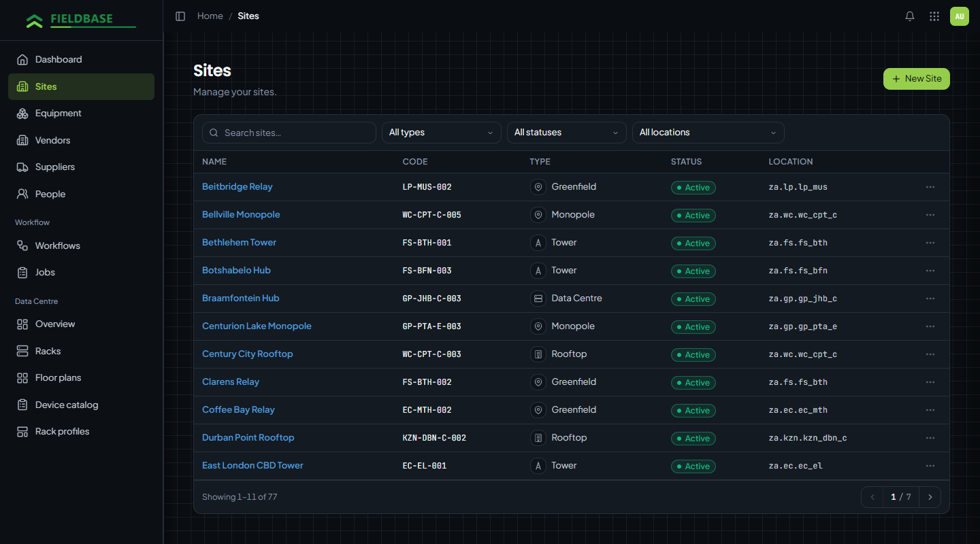Click the Sites breadcrumb text
Screen dimensions: 980x544
[248, 16]
